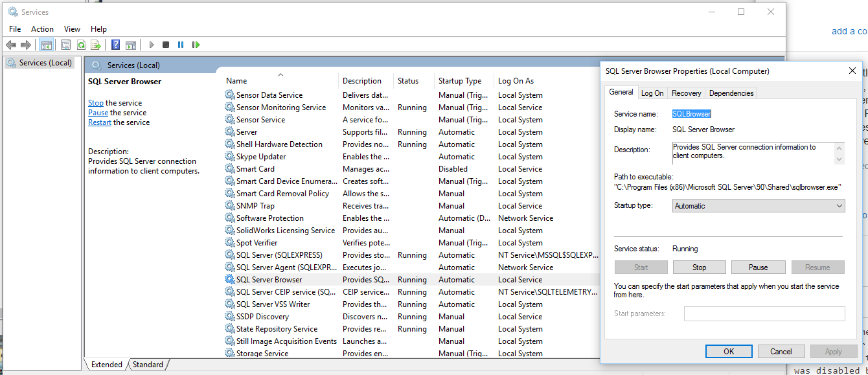Click the Refresh toolbar icon
Screen dimensions: 868x375
[81, 45]
